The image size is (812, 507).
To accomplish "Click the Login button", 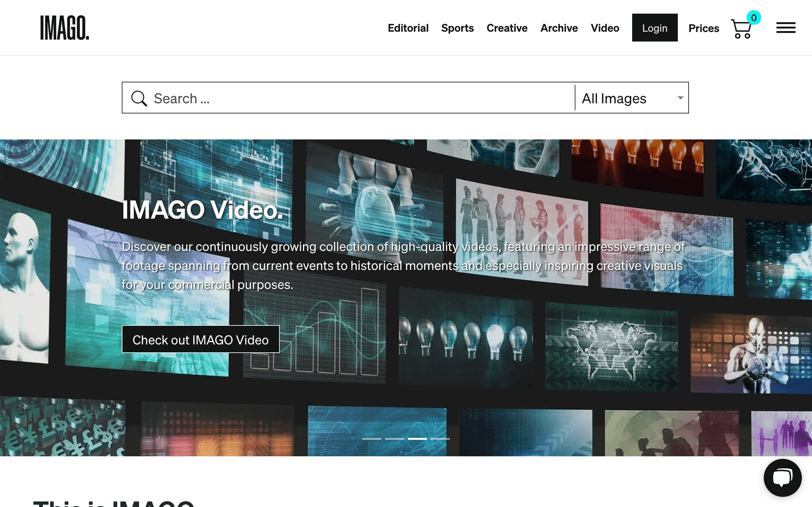I will pyautogui.click(x=654, y=28).
